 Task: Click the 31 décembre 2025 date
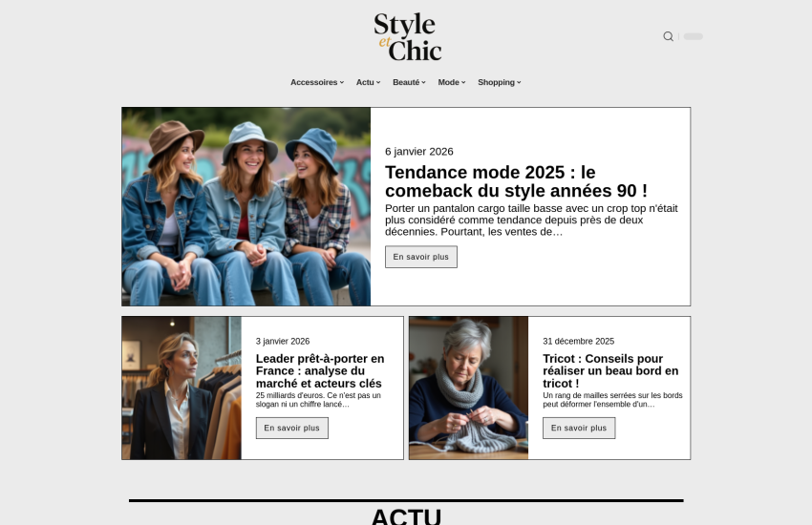pyautogui.click(x=578, y=341)
